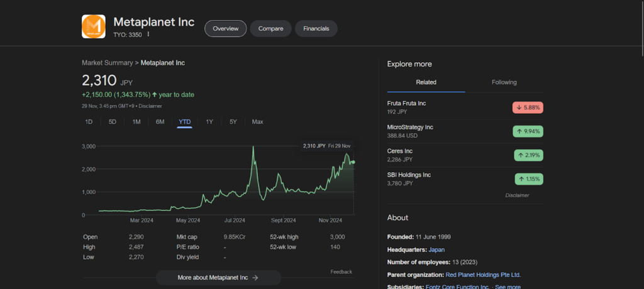Click the Number of employees: 13 (2023) text
644x289 pixels.
tap(432, 262)
